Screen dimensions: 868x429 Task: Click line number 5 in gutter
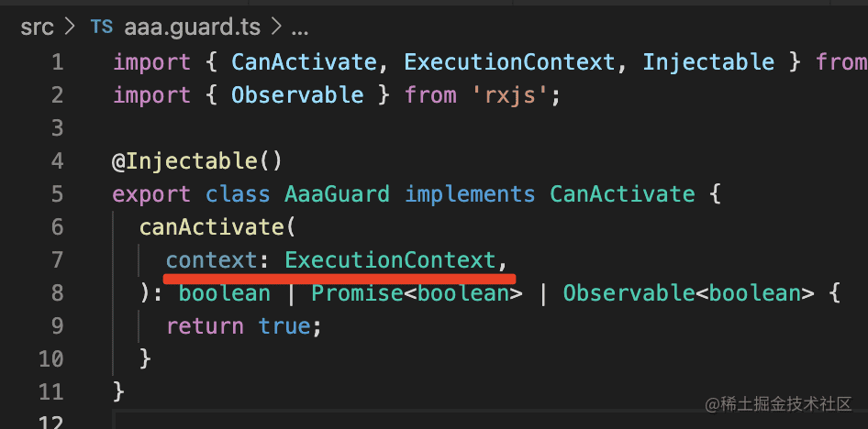click(x=57, y=194)
